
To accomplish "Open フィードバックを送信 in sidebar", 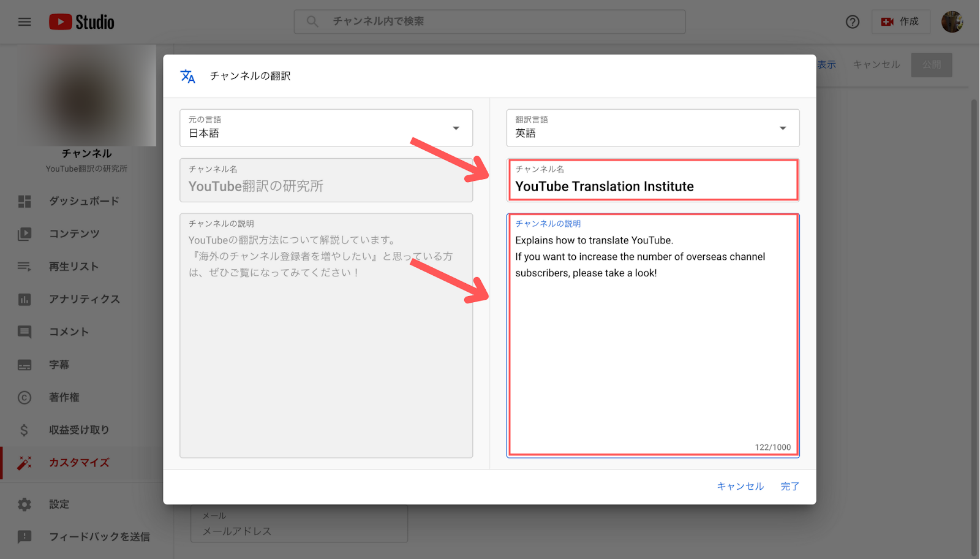I will [99, 537].
